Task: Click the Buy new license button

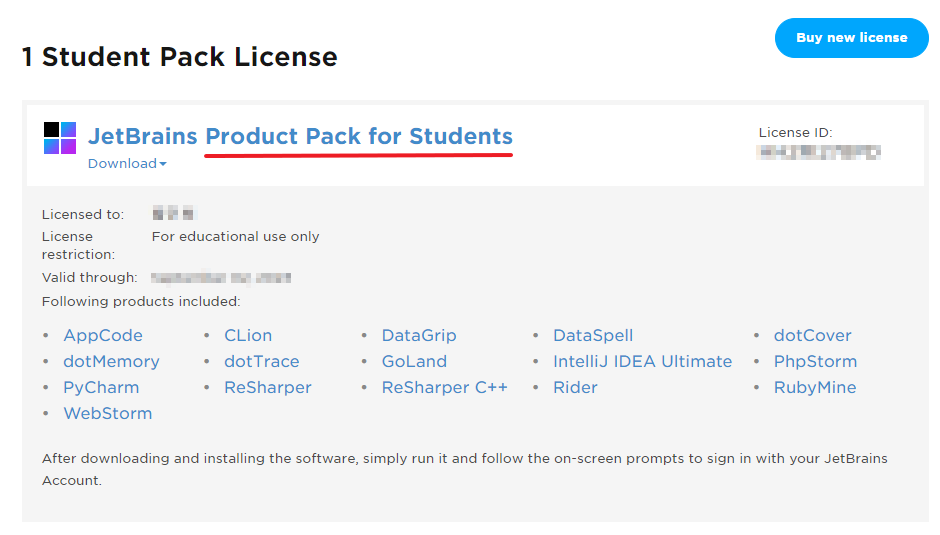Action: click(x=851, y=38)
